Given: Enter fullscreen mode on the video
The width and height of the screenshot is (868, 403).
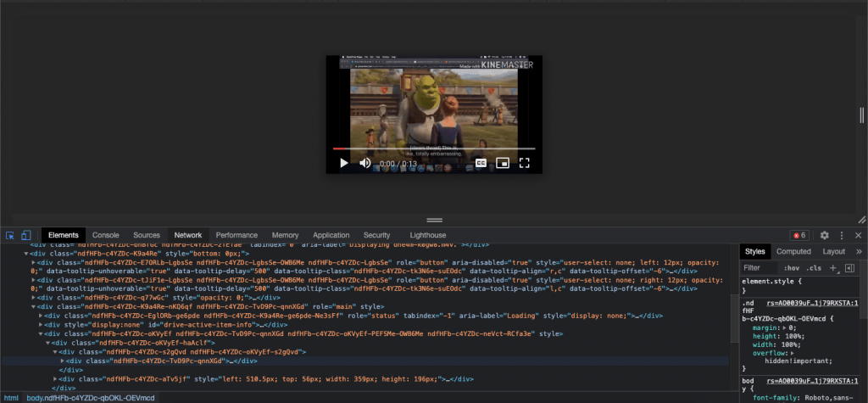Looking at the screenshot, I should [x=525, y=163].
